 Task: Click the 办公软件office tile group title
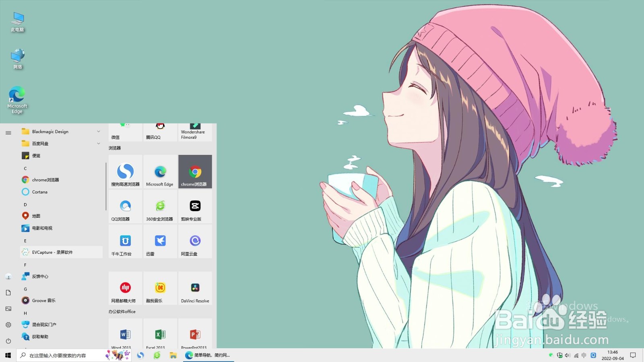click(x=122, y=312)
